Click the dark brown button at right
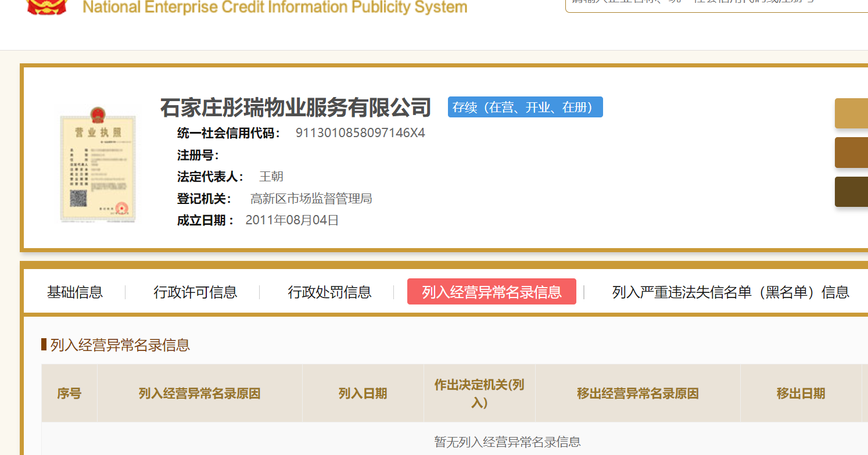 coord(851,192)
